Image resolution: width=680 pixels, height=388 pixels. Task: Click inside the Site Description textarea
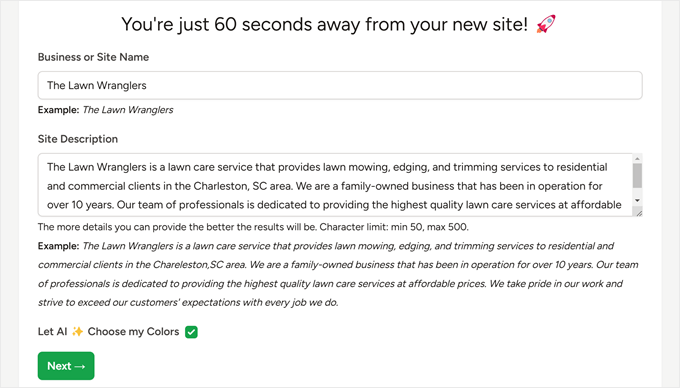tap(335, 185)
